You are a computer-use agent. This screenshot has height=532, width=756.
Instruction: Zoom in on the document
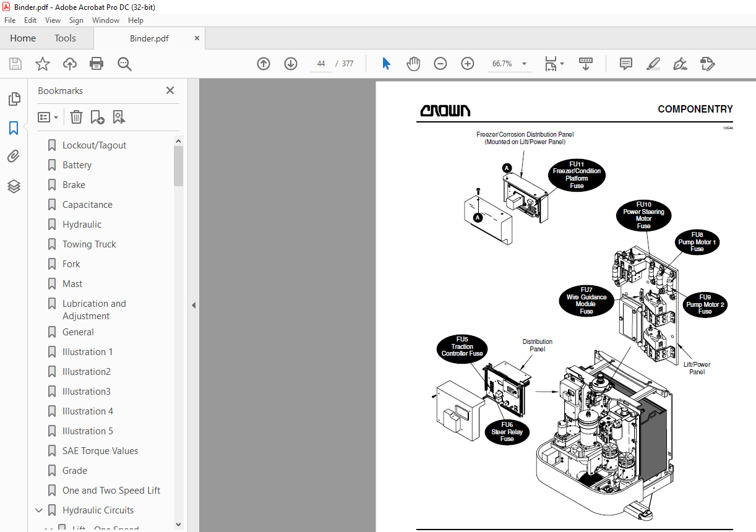pyautogui.click(x=467, y=63)
